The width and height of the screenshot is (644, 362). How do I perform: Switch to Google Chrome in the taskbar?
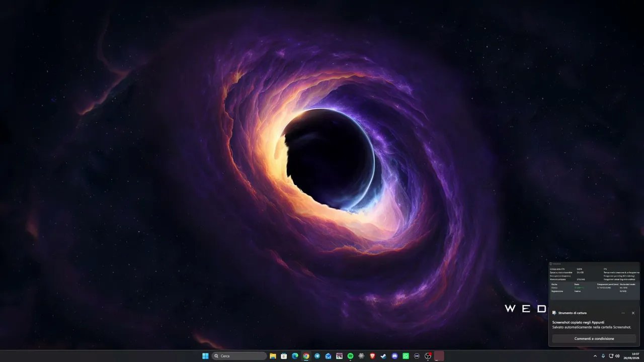pyautogui.click(x=306, y=356)
